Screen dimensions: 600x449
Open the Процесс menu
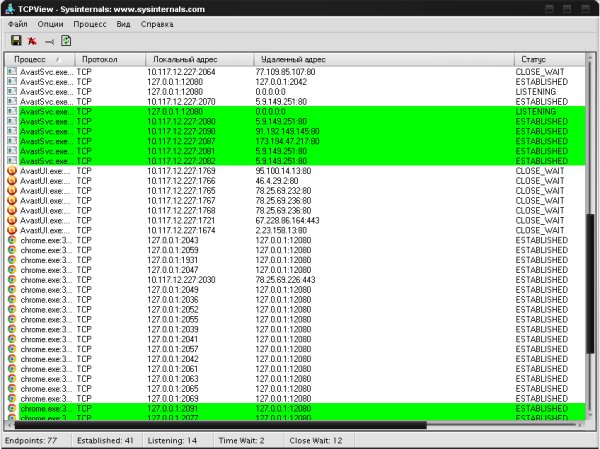[90, 24]
